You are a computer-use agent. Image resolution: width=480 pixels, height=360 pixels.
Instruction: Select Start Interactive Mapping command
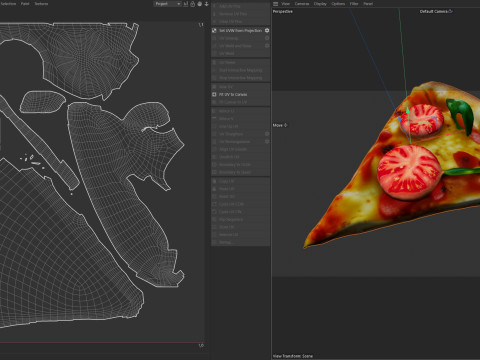pyautogui.click(x=240, y=70)
